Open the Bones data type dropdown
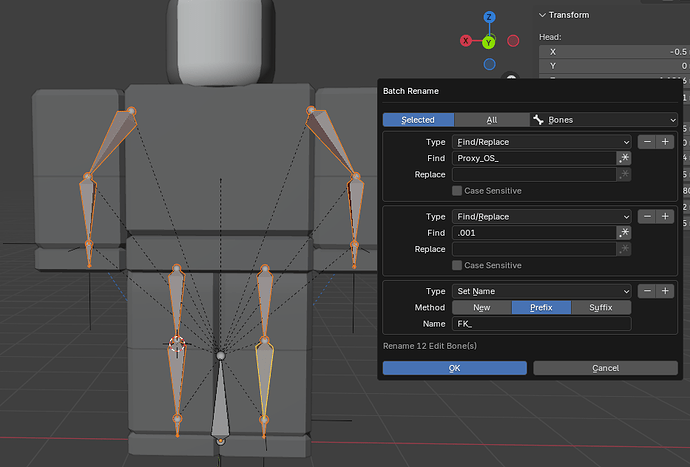 (x=604, y=120)
